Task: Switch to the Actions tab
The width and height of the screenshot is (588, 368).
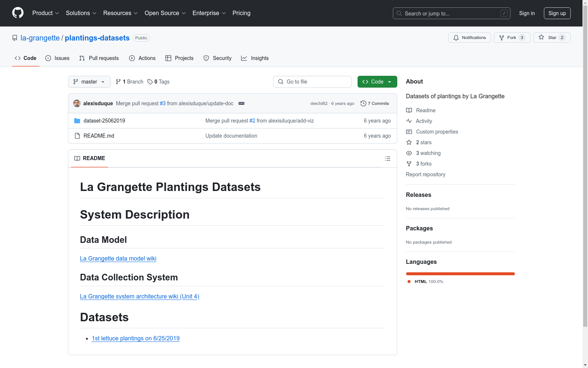Action: (x=142, y=58)
